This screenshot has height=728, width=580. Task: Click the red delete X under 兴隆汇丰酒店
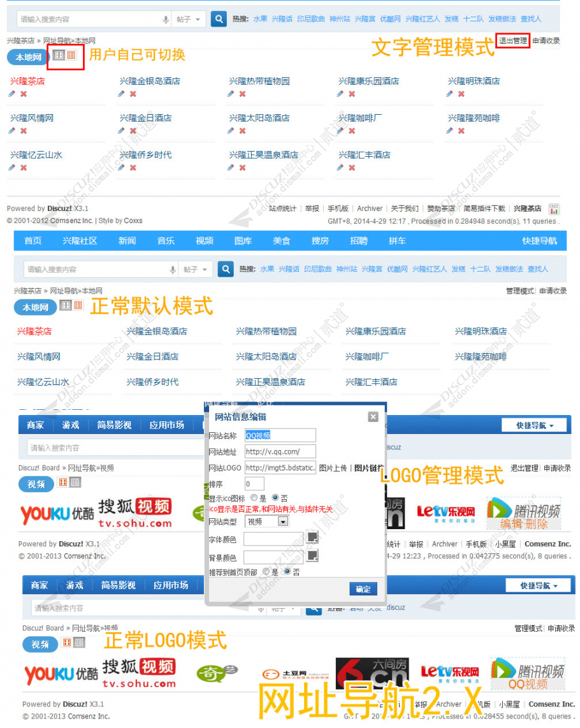352,168
